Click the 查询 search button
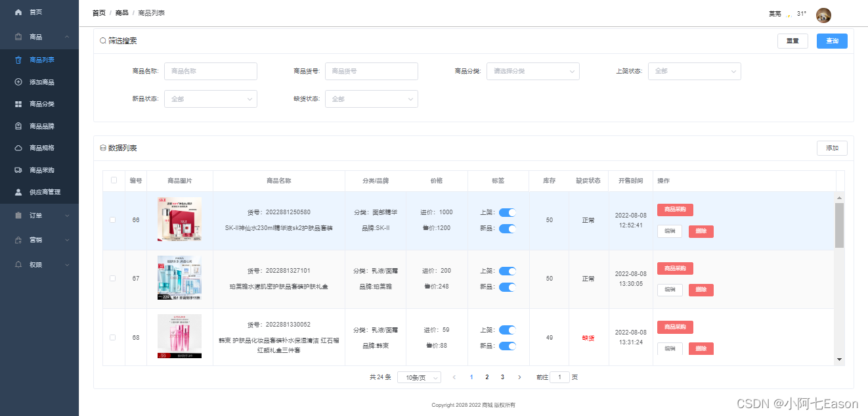868x416 pixels. 831,41
